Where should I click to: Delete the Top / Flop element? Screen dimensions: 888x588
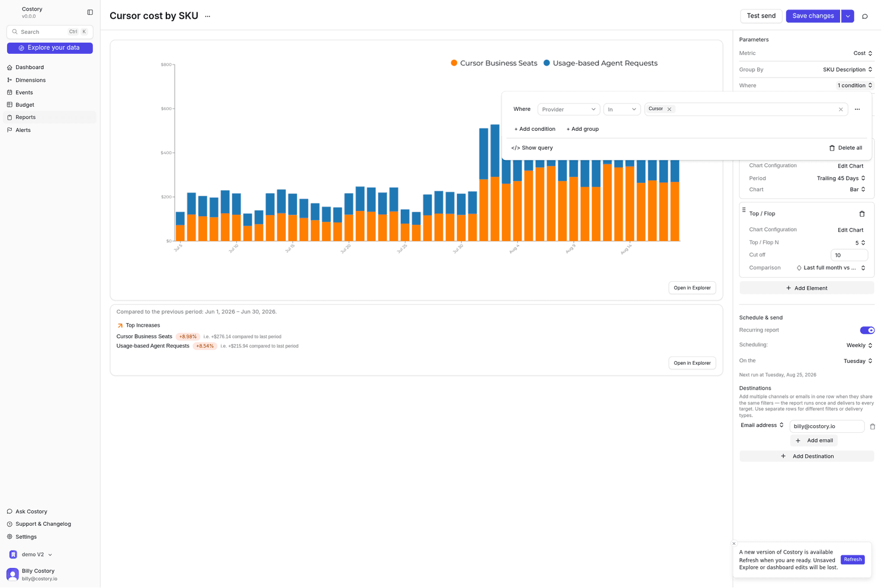(862, 214)
